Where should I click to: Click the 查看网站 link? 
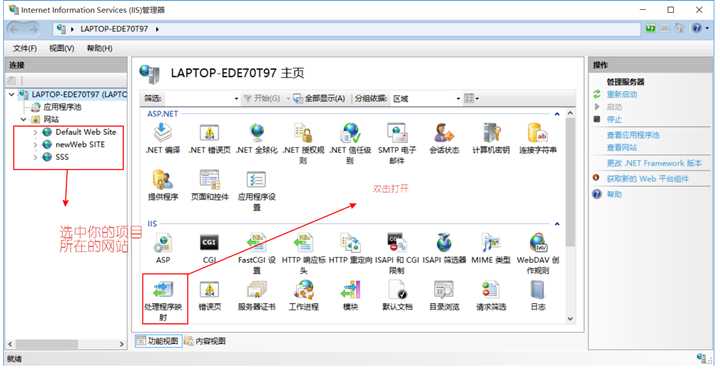point(622,147)
